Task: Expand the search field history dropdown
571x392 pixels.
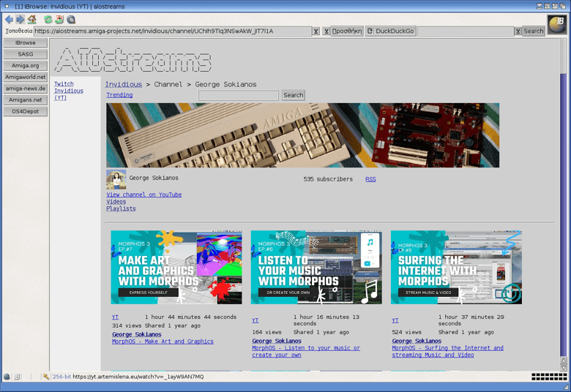Action: pos(518,31)
